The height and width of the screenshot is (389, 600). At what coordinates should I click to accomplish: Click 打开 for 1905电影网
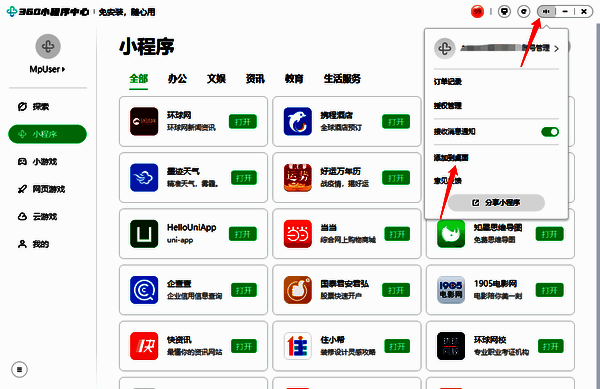click(549, 290)
